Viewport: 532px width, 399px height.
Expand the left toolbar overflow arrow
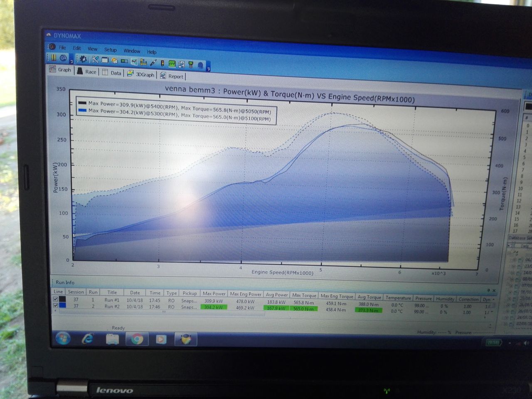tap(71, 62)
